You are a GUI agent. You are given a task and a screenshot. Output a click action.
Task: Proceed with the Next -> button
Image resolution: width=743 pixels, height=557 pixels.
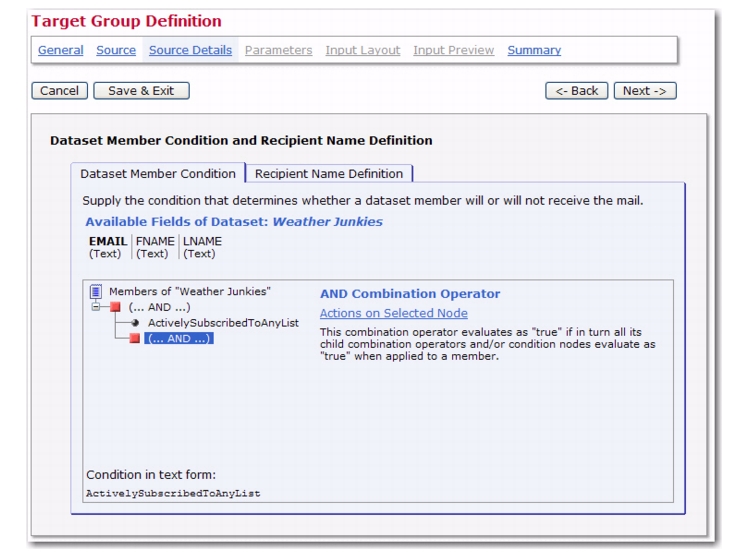tap(645, 91)
